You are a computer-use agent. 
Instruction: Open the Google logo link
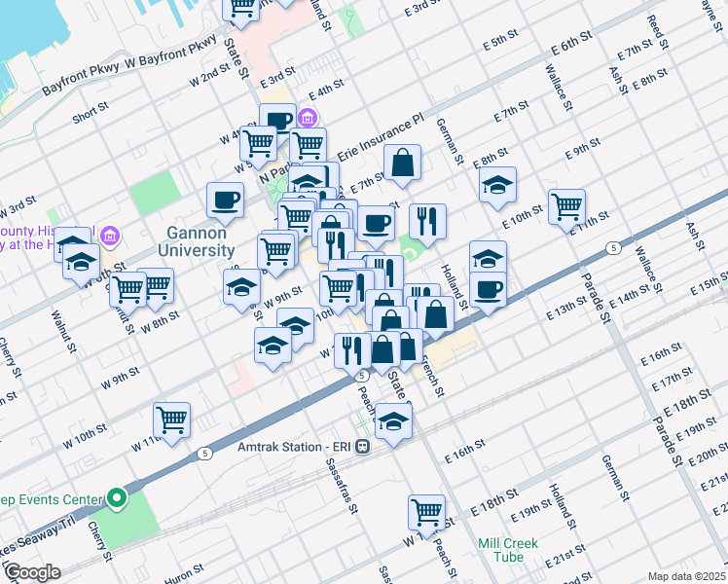pyautogui.click(x=33, y=573)
